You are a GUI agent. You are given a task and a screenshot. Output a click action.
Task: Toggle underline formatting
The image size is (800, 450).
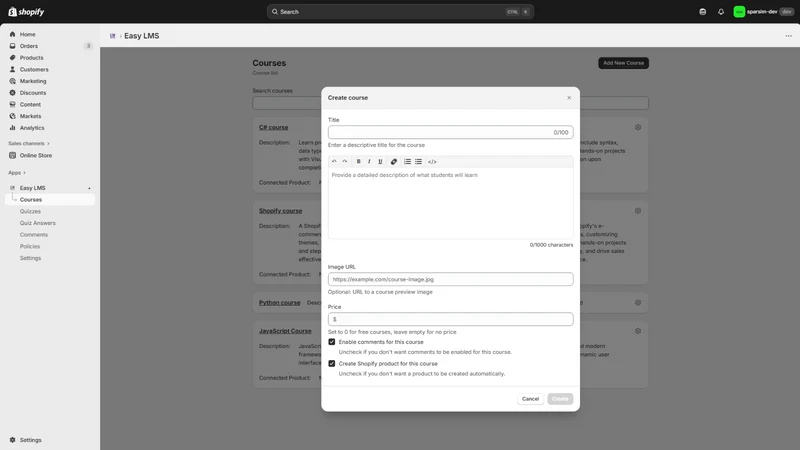click(380, 162)
